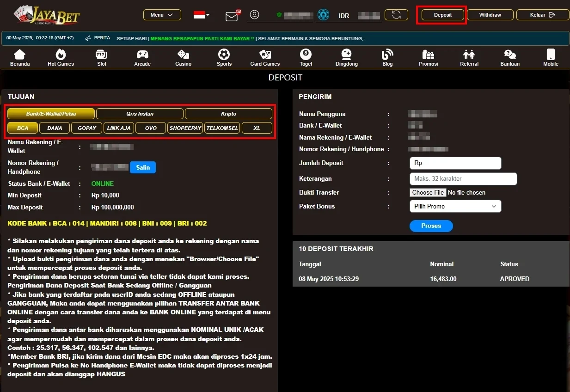
Task: Click the APROVED status text
Action: pos(515,279)
